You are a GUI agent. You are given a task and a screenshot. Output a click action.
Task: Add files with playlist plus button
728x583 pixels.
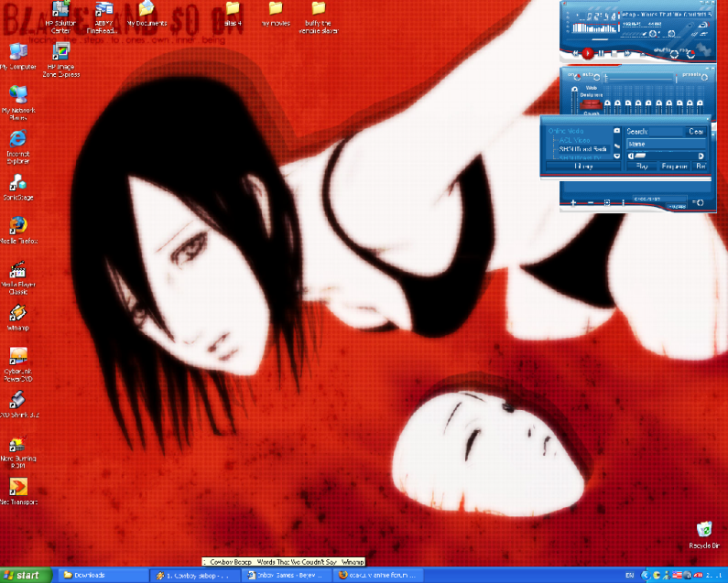coord(573,202)
